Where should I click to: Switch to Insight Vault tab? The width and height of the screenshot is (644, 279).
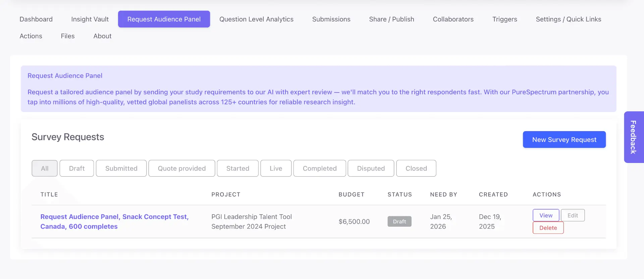pyautogui.click(x=90, y=19)
